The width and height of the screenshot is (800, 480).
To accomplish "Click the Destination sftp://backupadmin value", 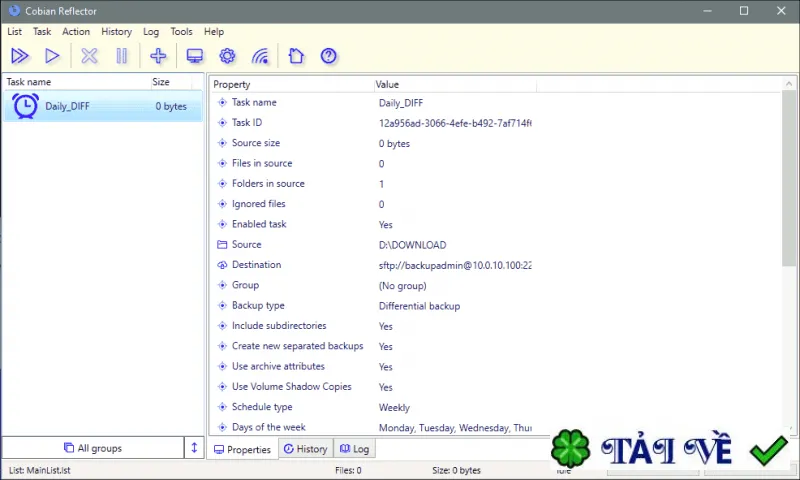I will coord(455,265).
